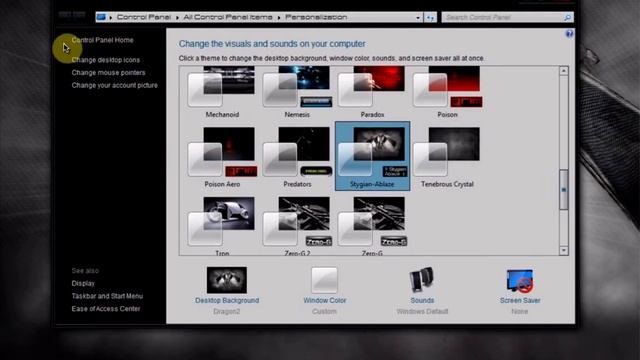Select the Paradox theme
Image resolution: width=640 pixels, height=360 pixels.
tap(372, 92)
